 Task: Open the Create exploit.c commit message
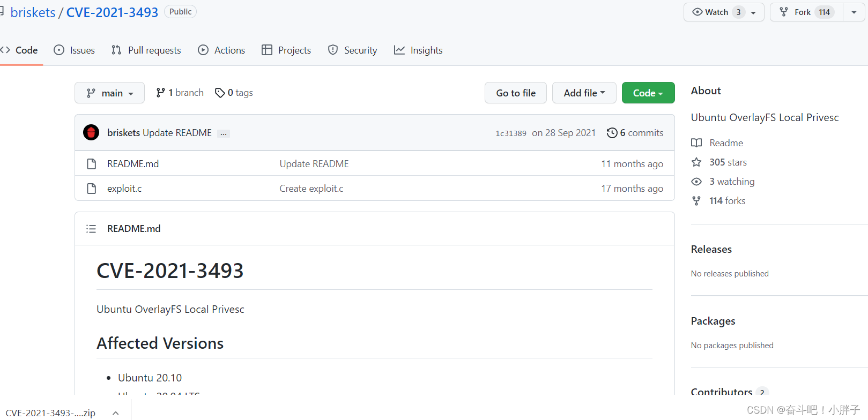pos(311,189)
